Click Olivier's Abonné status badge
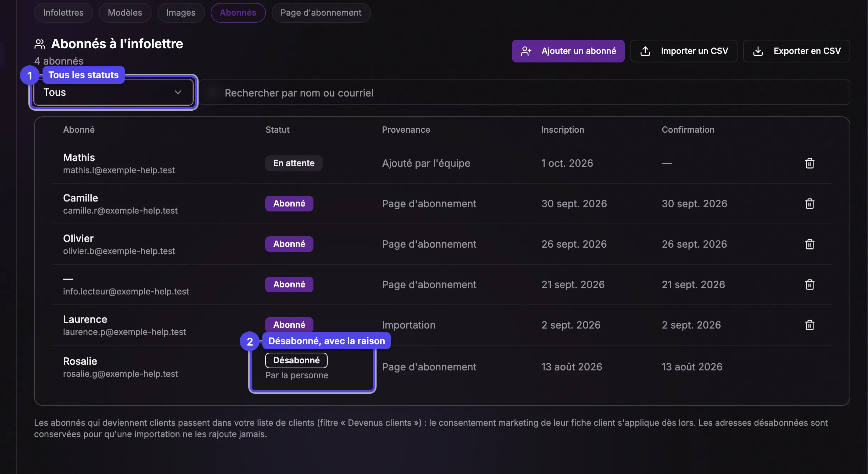Viewport: 868px width, 474px height. coord(289,244)
